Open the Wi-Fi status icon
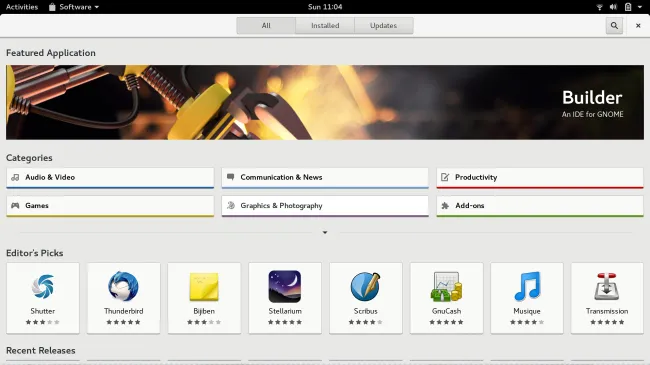 pos(599,7)
